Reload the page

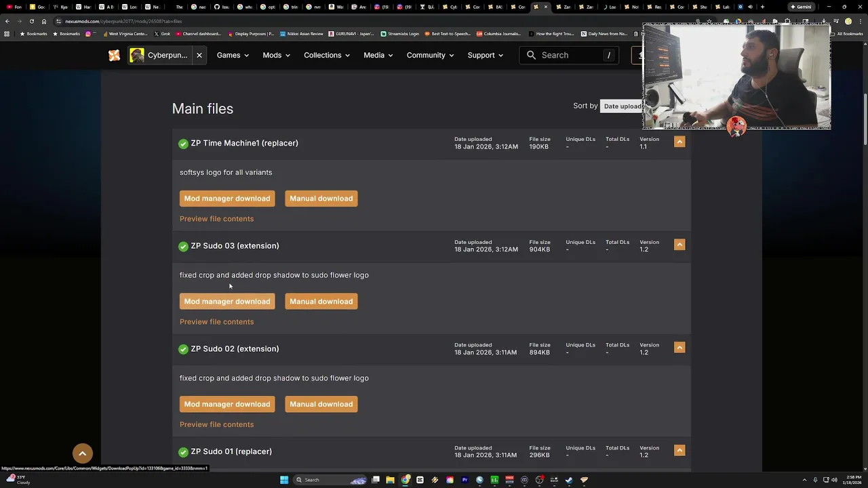(32, 21)
